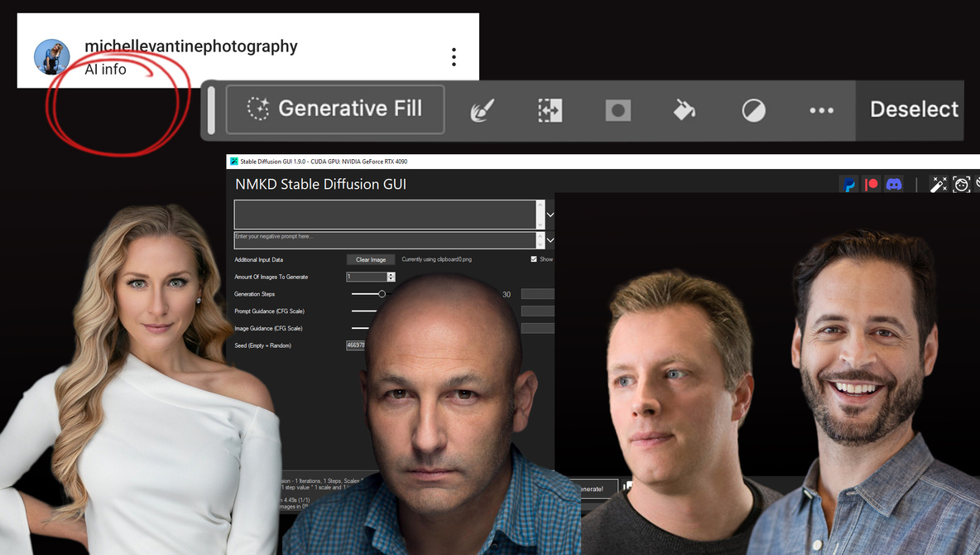Click the Amount Of Images stepper arrows

tap(392, 277)
